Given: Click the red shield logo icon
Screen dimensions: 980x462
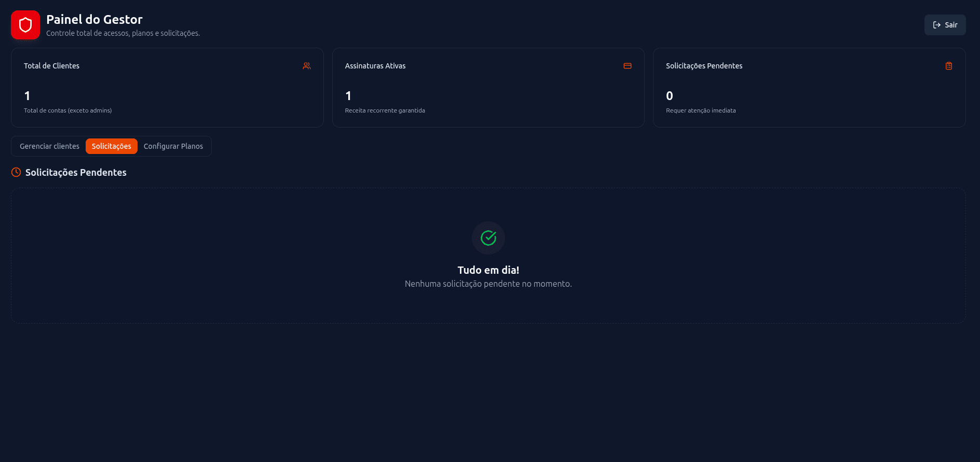Looking at the screenshot, I should pyautogui.click(x=25, y=25).
